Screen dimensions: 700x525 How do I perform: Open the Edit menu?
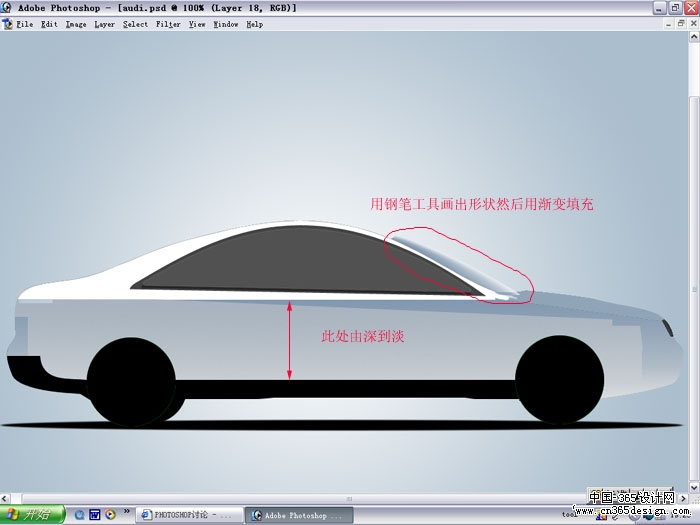click(x=49, y=24)
